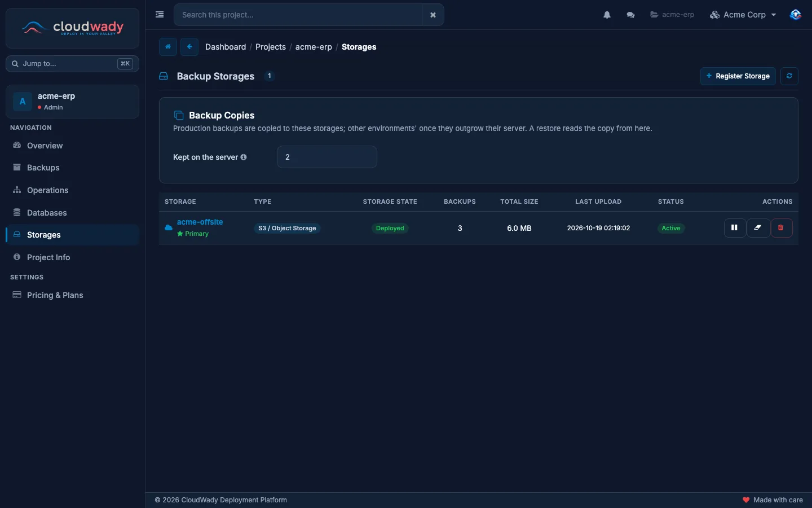Open Pricing & Plans settings
Image resolution: width=812 pixels, height=508 pixels.
(x=72, y=295)
